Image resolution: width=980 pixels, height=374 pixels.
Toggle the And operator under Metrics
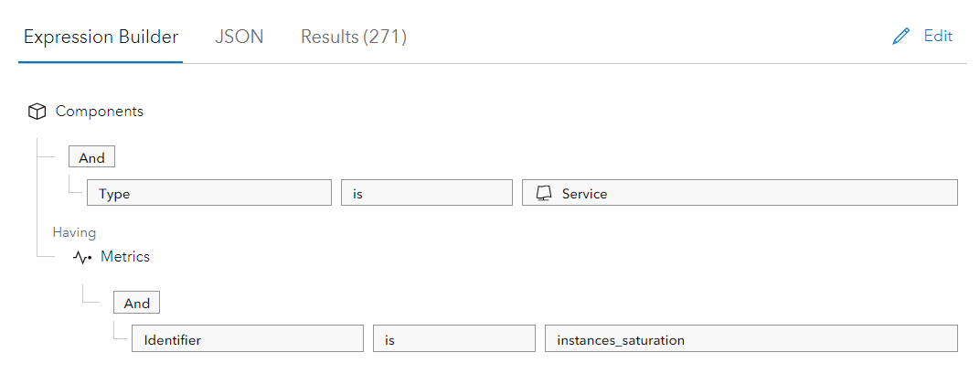[x=136, y=303]
